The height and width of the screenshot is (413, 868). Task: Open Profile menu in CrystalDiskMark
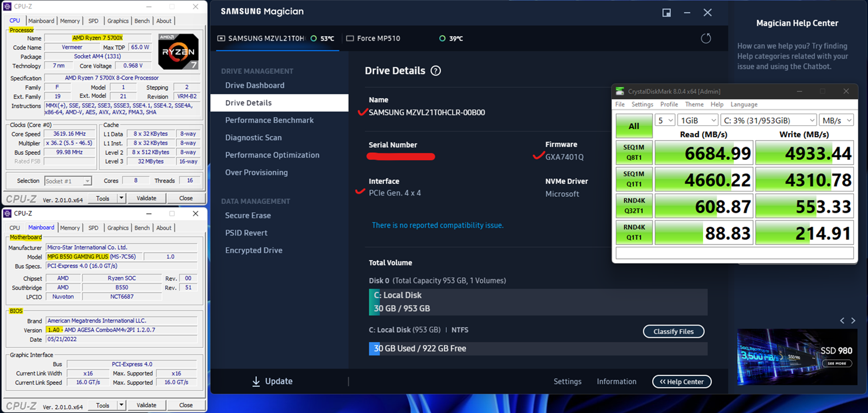tap(669, 104)
